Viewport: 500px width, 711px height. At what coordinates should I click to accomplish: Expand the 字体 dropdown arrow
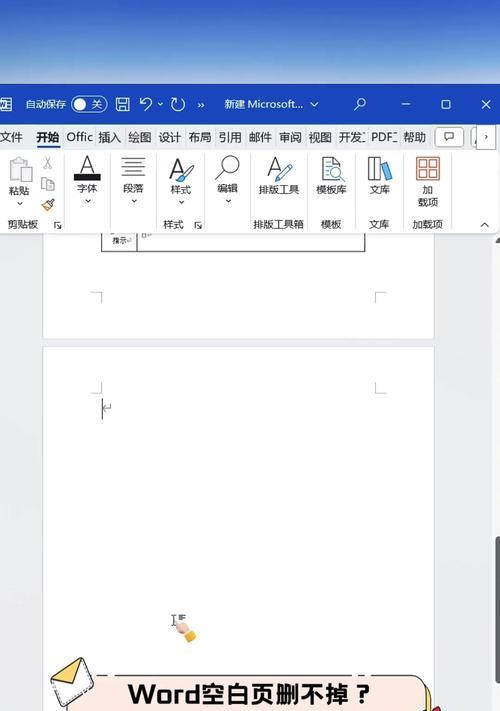pyautogui.click(x=87, y=201)
